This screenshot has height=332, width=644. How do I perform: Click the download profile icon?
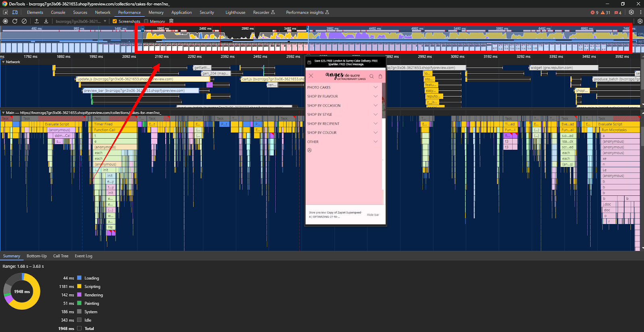coord(46,21)
